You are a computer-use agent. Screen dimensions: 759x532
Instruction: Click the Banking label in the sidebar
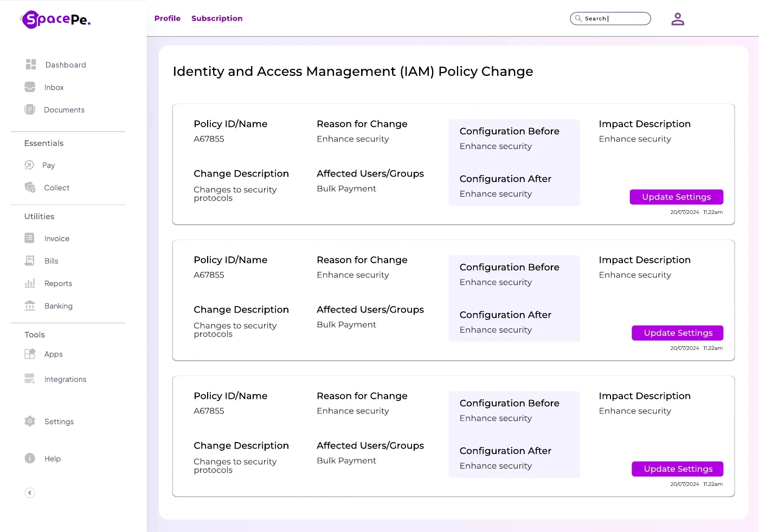[x=59, y=306]
